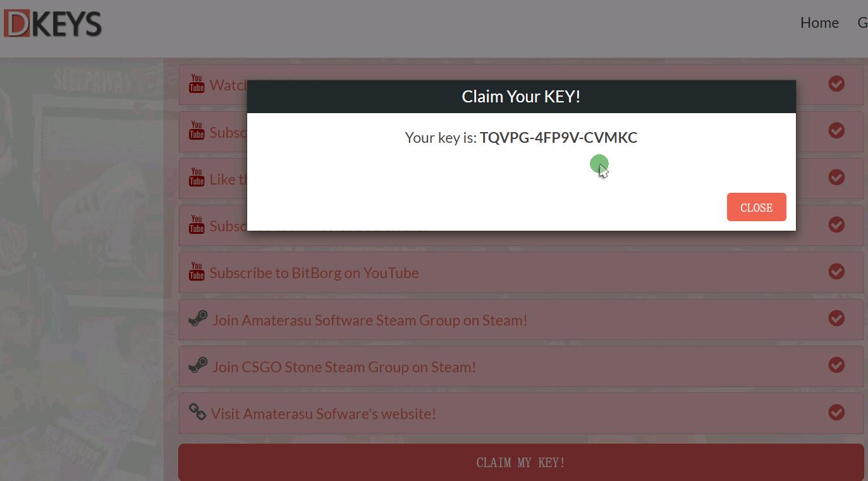Click YouTube icon beside BitBorg task
Screen dimensions: 868x481
tap(197, 271)
